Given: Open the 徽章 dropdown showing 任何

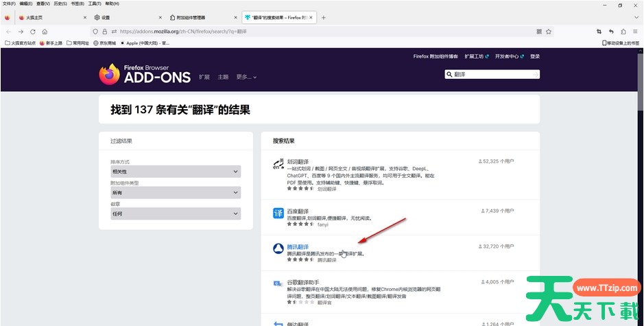Looking at the screenshot, I should pos(176,213).
